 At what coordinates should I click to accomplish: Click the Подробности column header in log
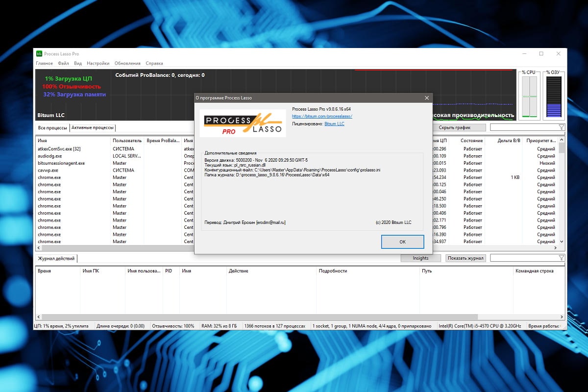click(x=367, y=271)
